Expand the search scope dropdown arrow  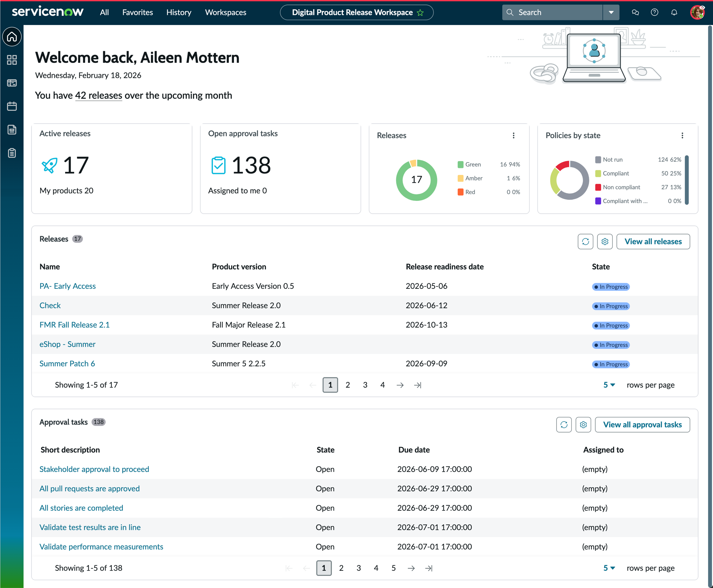point(611,12)
